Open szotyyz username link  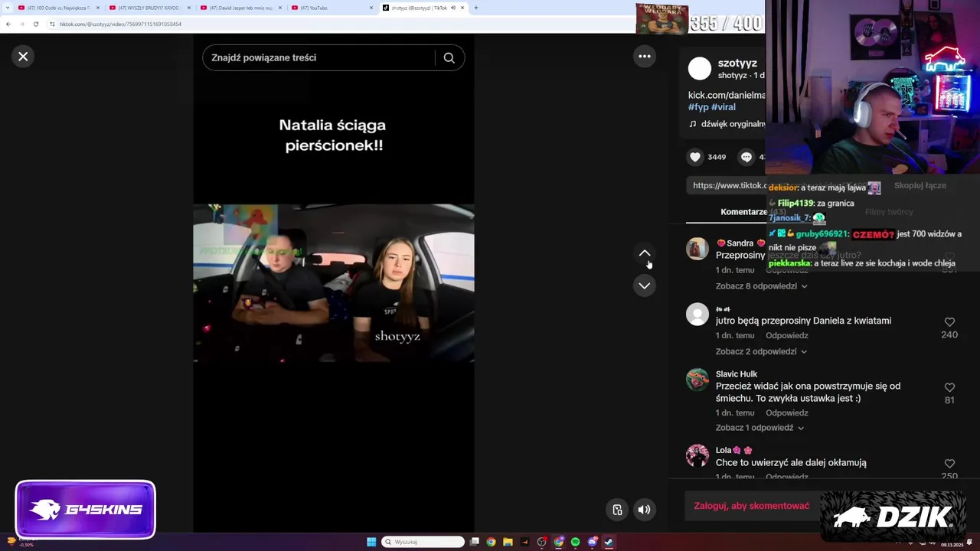[x=737, y=64]
